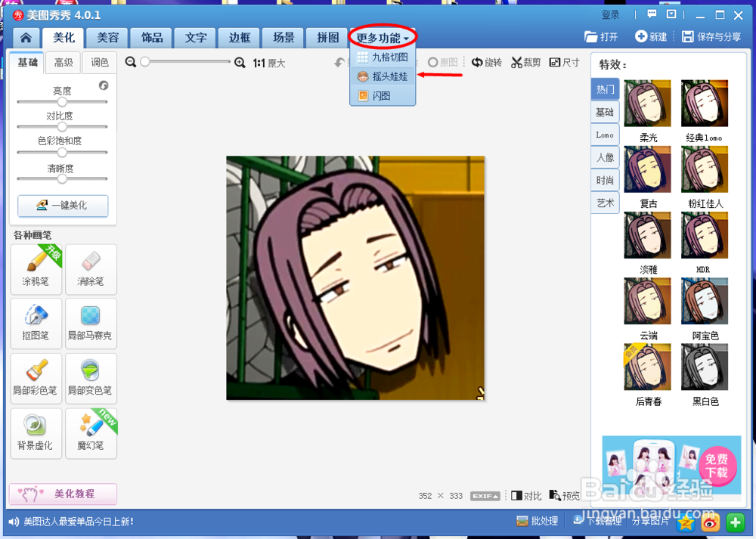The image size is (756, 539).
Task: Select the 背景虚化 background blur tool
Action: 36,433
